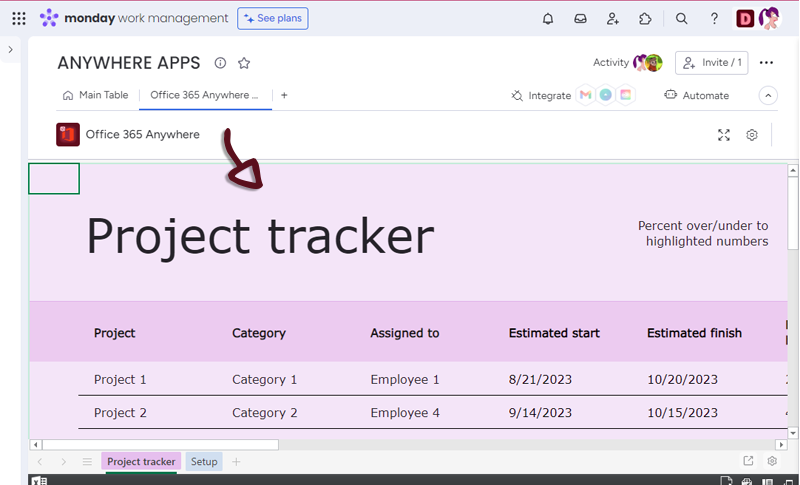Image resolution: width=800 pixels, height=485 pixels.
Task: Switch to the Main Table tab
Action: point(96,95)
